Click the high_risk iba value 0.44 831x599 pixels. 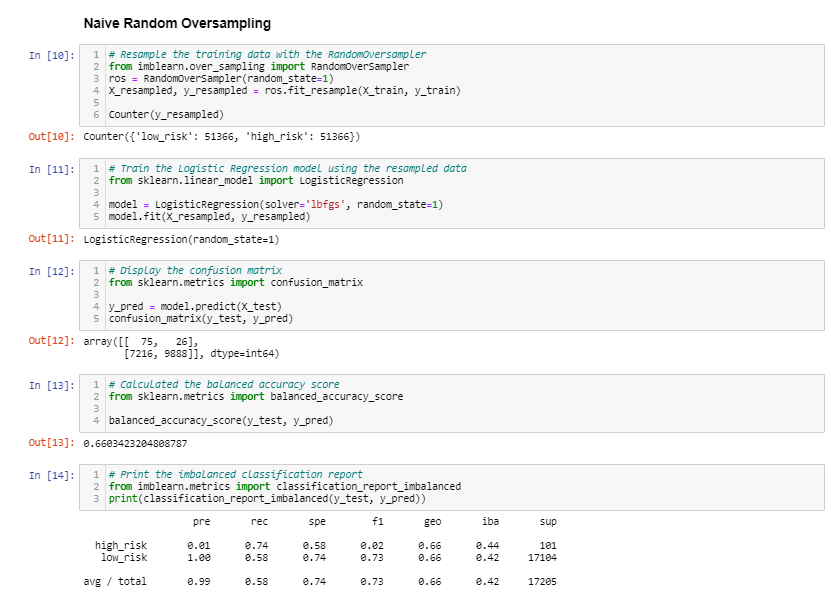click(487, 545)
